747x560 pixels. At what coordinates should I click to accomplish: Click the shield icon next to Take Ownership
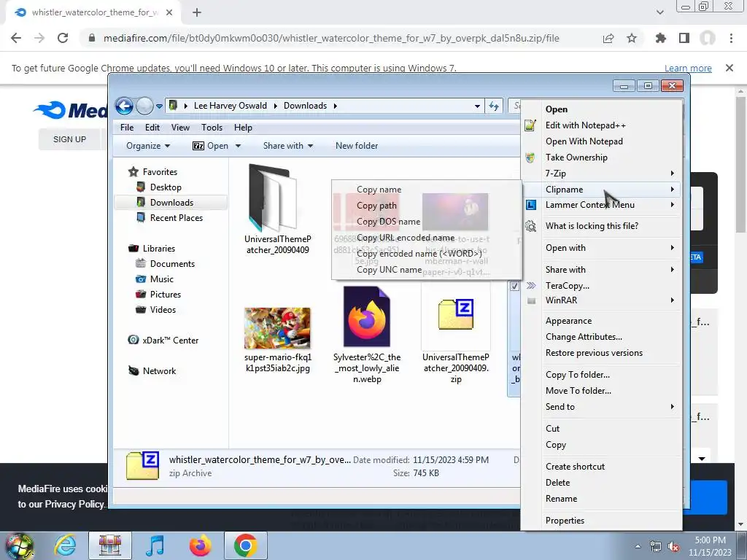pos(530,157)
